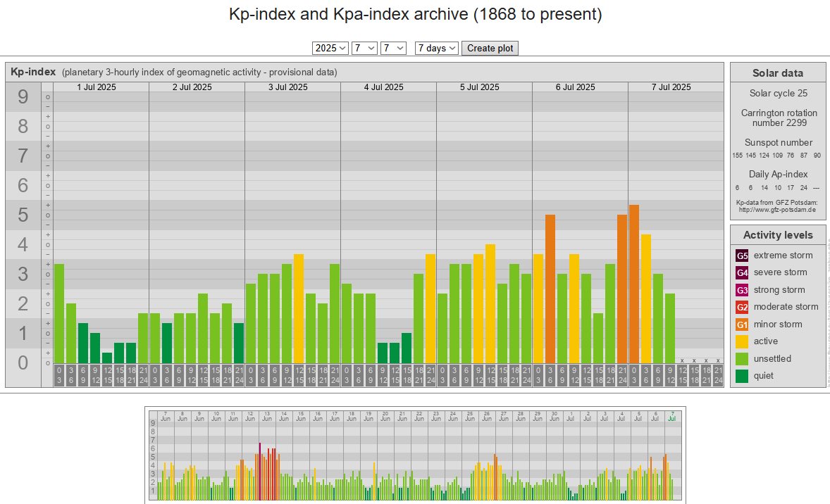Click the '3 Jul 2025' column header
Image resolution: width=830 pixels, height=504 pixels.
pos(288,87)
